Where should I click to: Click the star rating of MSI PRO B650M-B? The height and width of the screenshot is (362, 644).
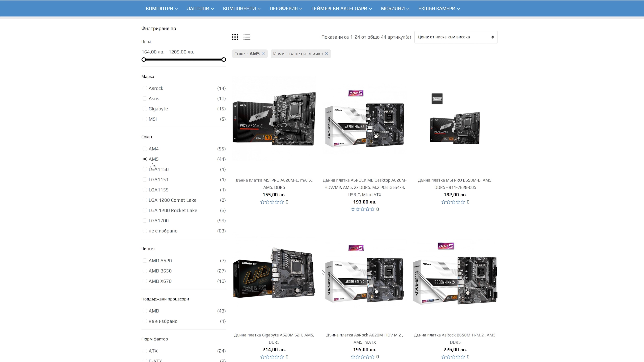click(453, 202)
